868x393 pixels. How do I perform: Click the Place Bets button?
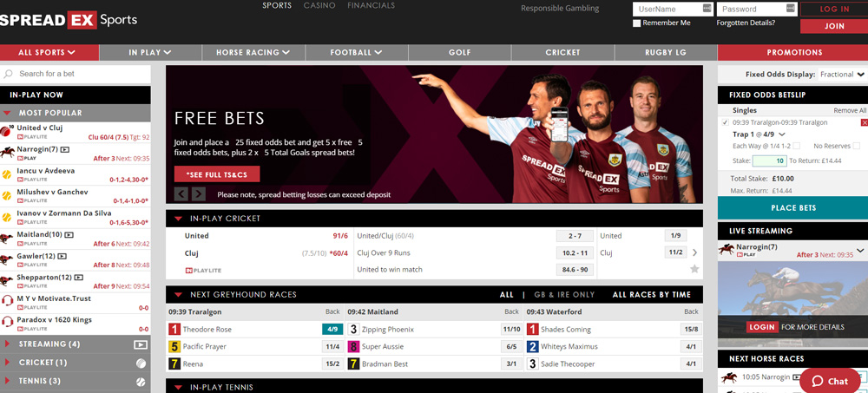[792, 208]
